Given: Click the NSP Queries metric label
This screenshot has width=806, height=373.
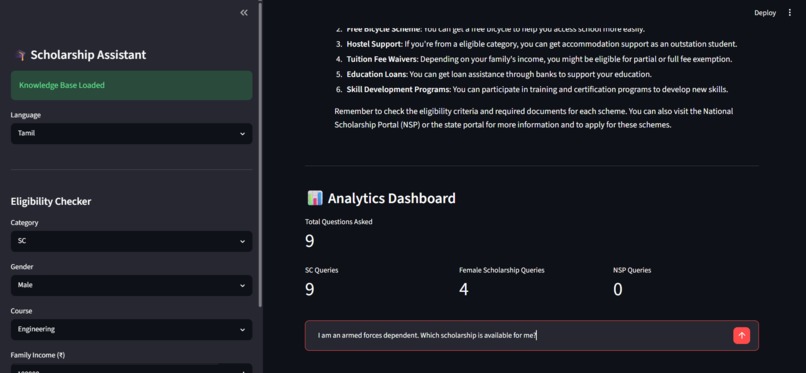Looking at the screenshot, I should click(x=632, y=270).
